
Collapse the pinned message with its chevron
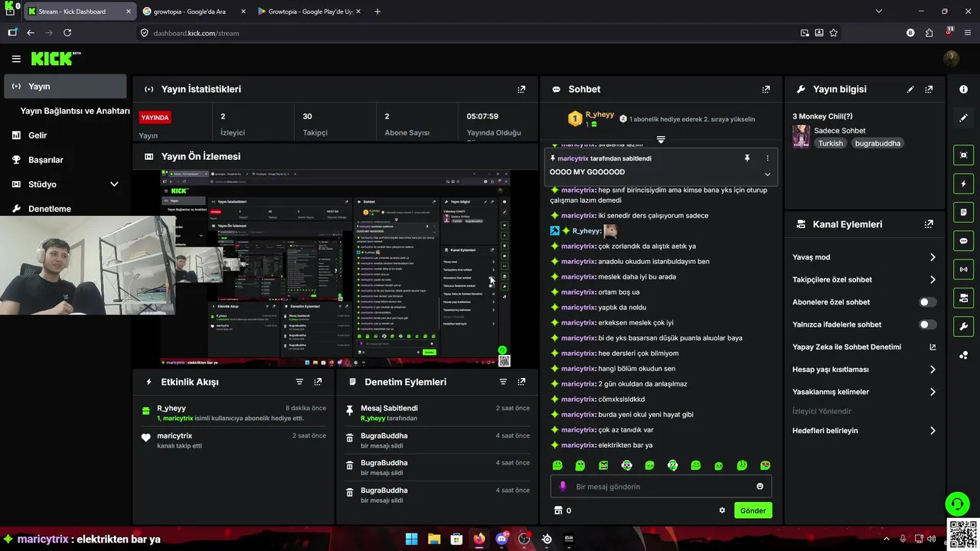(767, 174)
